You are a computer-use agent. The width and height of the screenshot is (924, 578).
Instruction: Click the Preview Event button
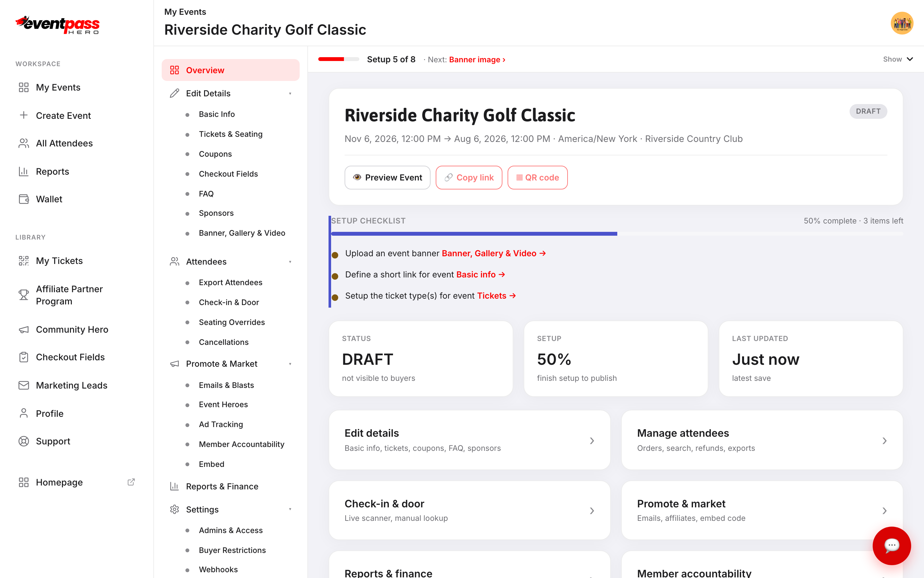coord(387,177)
